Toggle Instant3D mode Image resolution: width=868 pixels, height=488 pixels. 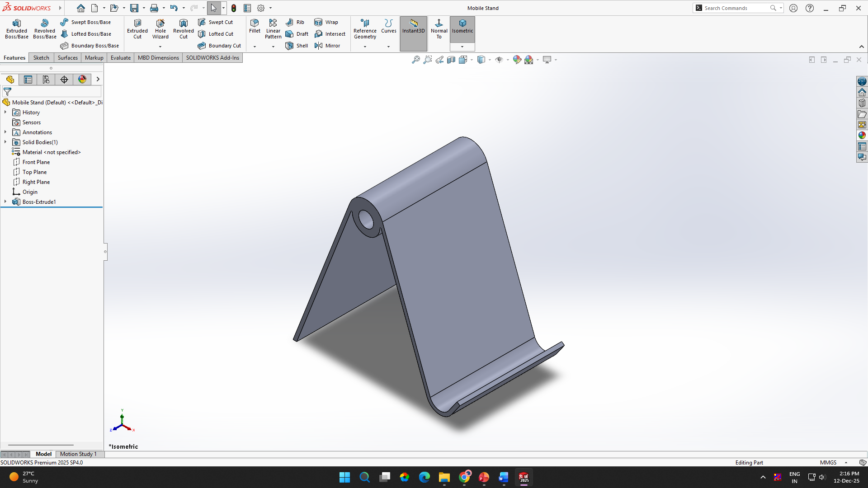[x=414, y=34]
